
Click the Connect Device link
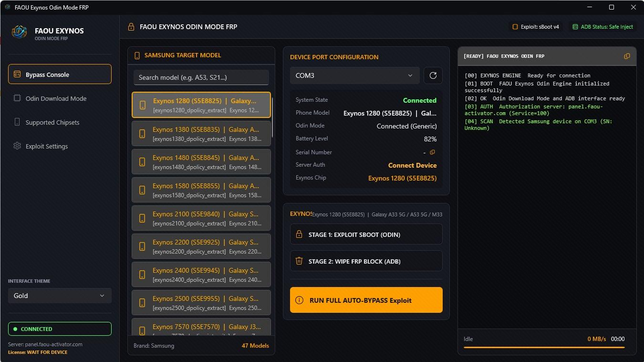point(412,165)
